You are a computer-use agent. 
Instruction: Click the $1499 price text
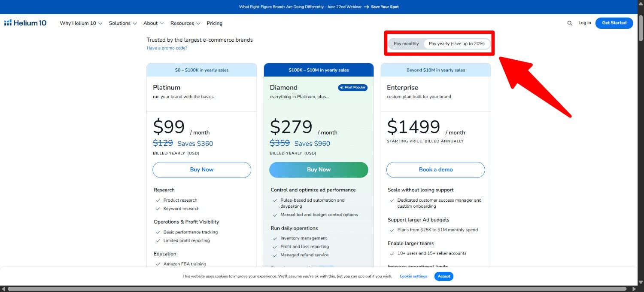coord(413,127)
